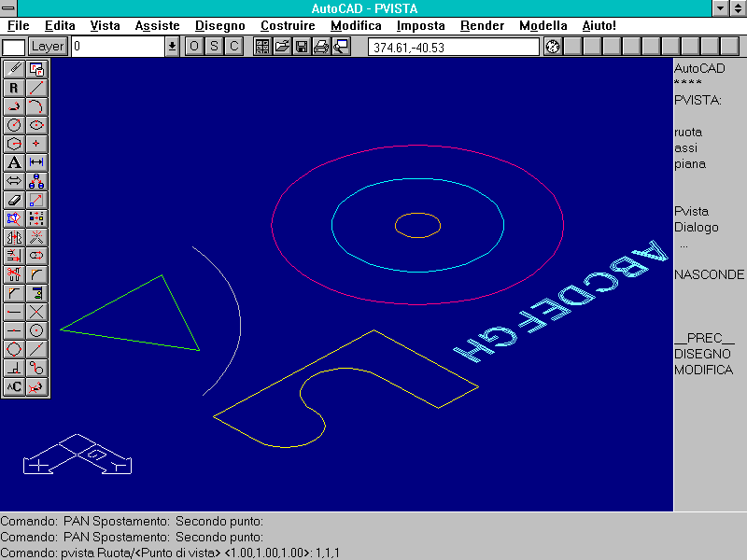Click the current color swatch box
The image size is (747, 560).
(x=14, y=48)
